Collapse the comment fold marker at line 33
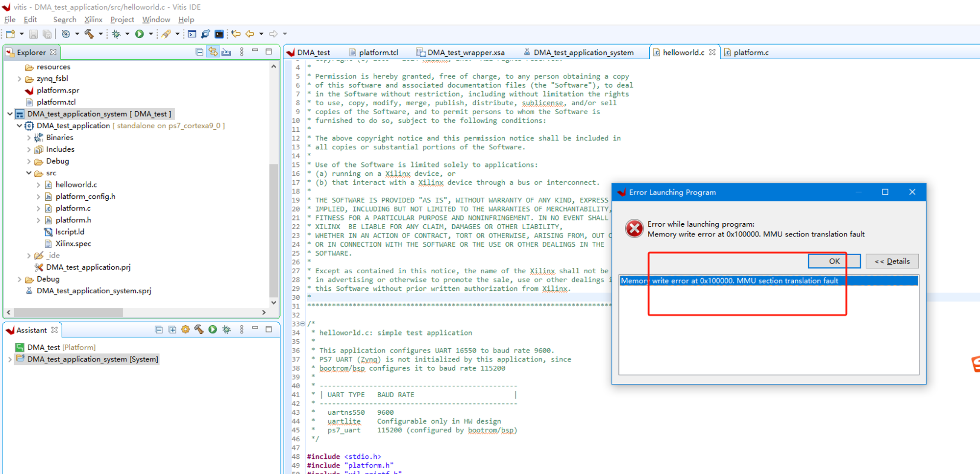 coord(302,324)
